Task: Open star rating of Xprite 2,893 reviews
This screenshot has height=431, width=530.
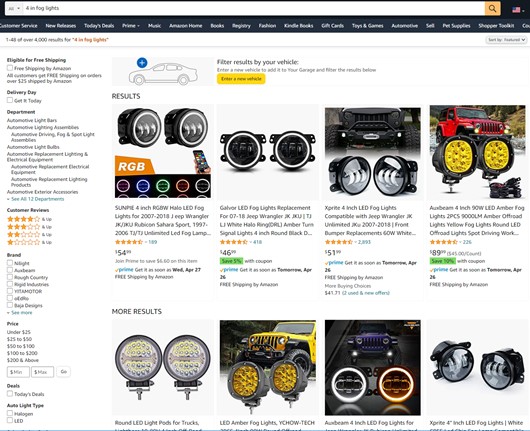Action: [x=339, y=242]
